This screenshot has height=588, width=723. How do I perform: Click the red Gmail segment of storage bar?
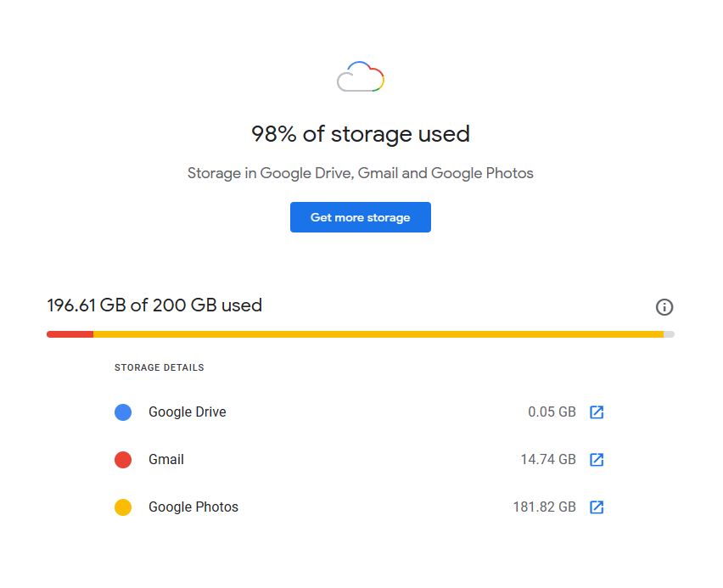point(70,334)
